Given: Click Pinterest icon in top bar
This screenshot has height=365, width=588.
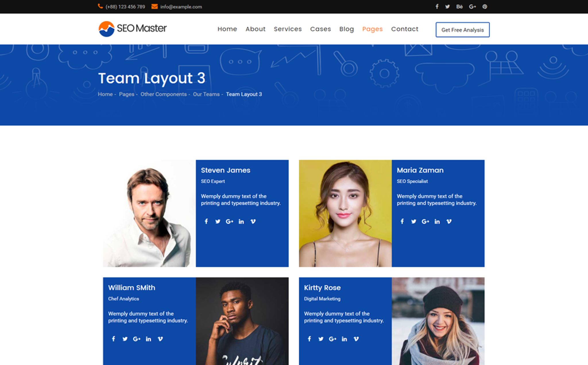Looking at the screenshot, I should coord(485,7).
